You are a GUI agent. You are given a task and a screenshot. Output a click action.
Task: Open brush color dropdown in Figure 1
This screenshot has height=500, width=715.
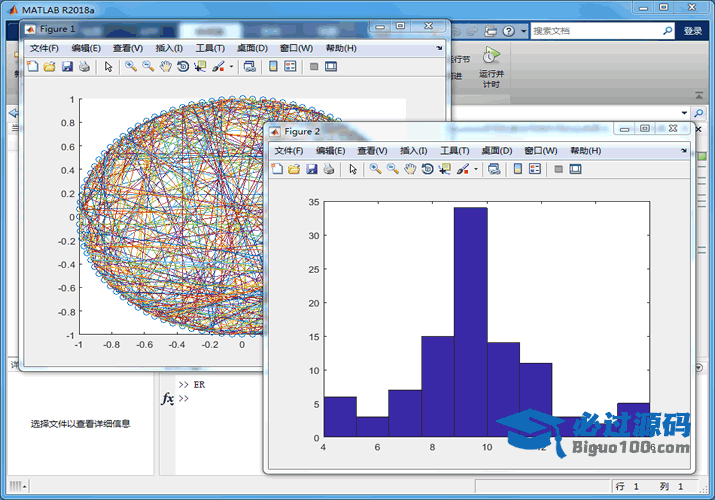[x=231, y=67]
